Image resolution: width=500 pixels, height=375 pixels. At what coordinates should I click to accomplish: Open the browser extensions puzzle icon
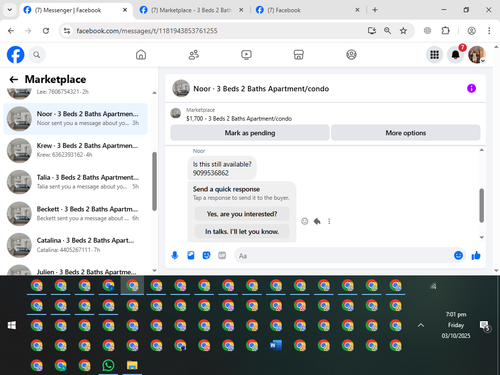(x=445, y=31)
